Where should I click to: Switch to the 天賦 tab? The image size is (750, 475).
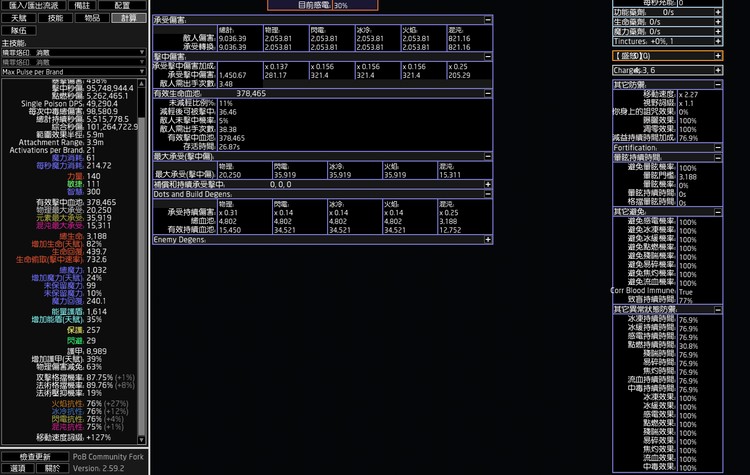pyautogui.click(x=19, y=18)
